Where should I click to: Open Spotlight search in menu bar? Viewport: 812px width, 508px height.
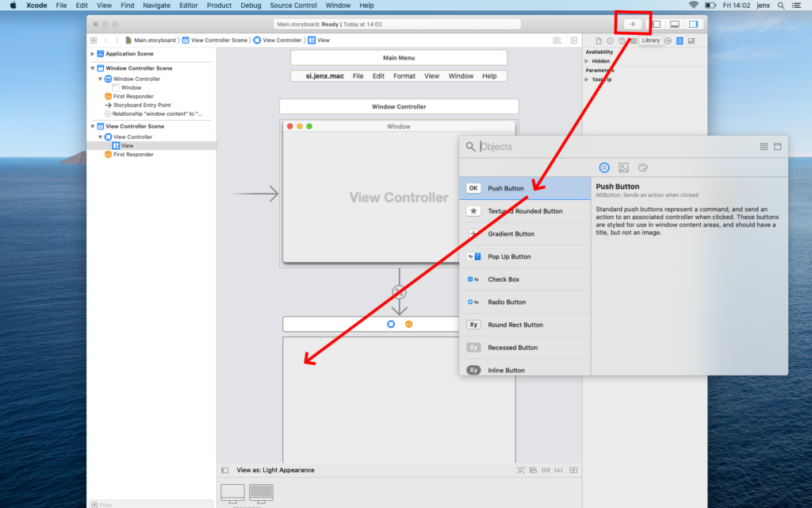coord(780,6)
